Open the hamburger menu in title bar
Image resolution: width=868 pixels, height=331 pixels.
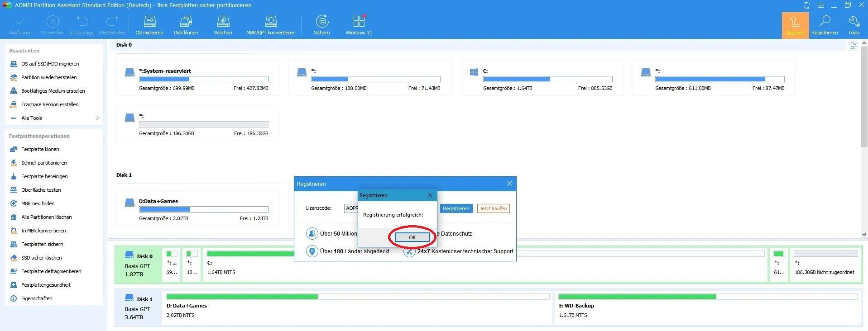coord(820,5)
